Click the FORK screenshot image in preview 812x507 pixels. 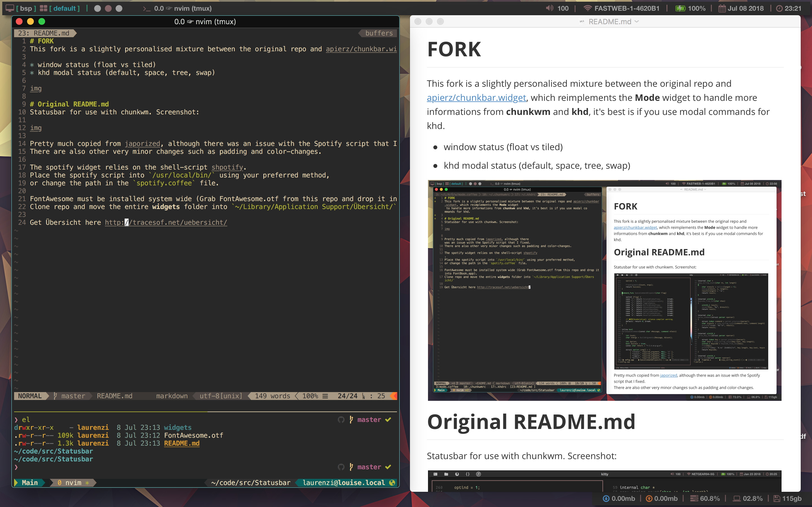click(604, 290)
